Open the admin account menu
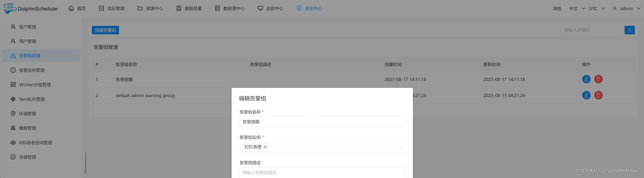The image size is (644, 178). (626, 8)
